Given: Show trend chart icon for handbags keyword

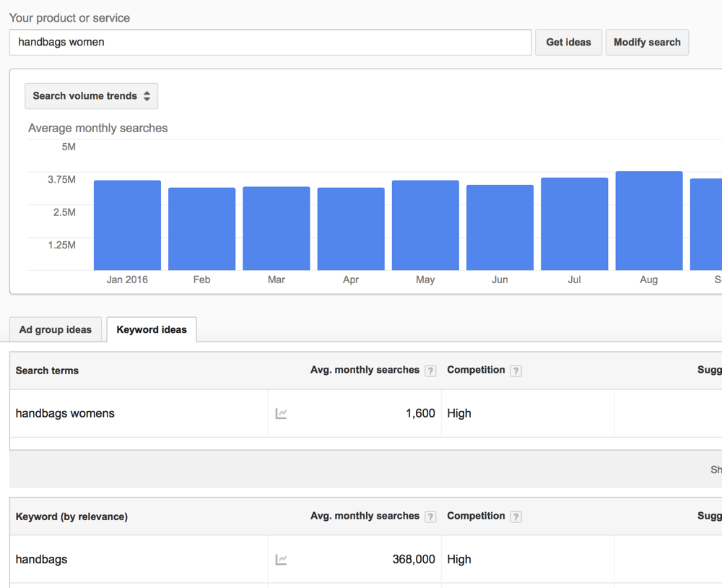Looking at the screenshot, I should coord(282,560).
